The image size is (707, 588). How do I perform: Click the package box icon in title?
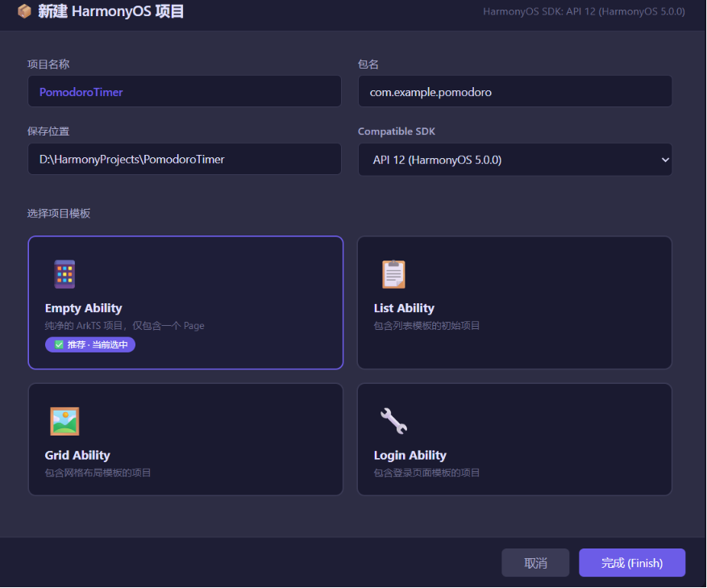(x=24, y=10)
